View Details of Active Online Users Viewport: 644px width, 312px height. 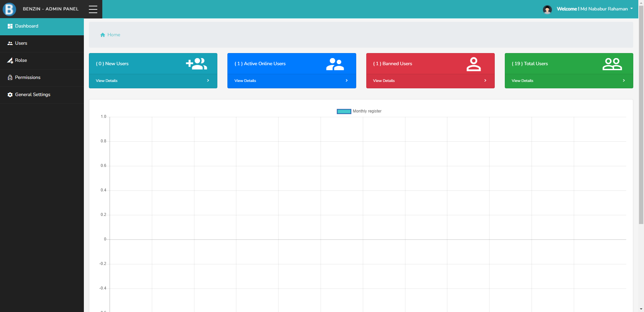tap(245, 81)
